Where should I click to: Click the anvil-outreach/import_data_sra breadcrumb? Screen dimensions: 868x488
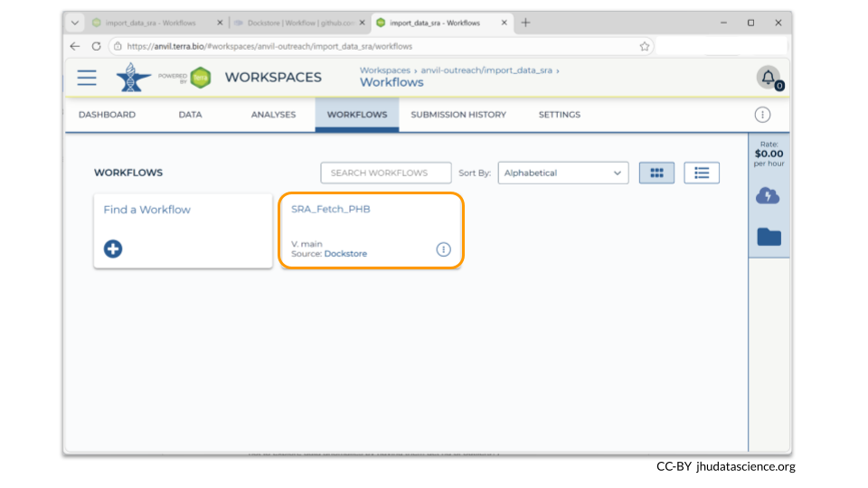click(486, 70)
